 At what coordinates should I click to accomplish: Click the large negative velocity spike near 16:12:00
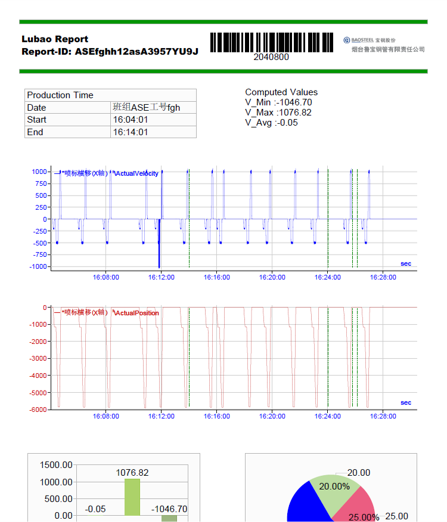[x=159, y=243]
